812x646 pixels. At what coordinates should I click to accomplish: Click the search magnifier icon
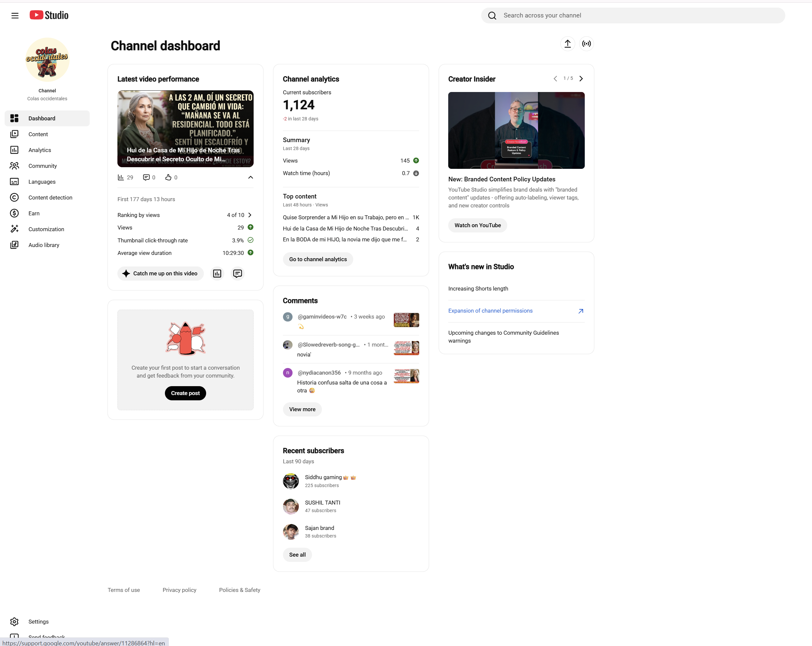492,15
